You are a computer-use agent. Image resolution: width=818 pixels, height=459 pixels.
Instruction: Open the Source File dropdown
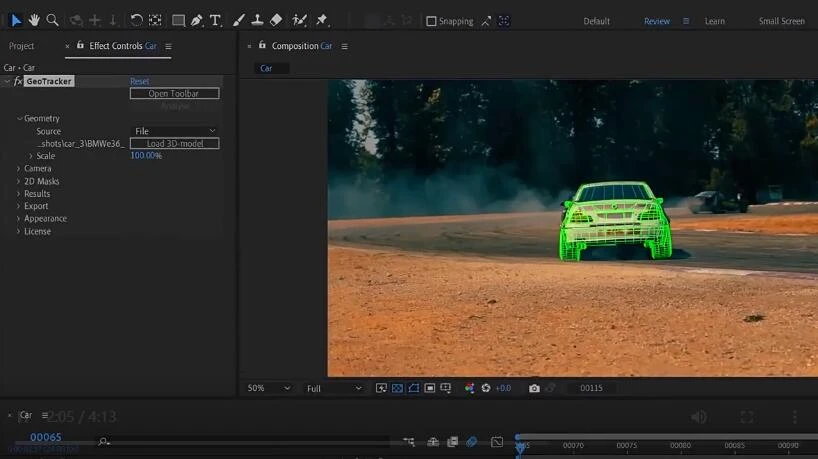175,131
